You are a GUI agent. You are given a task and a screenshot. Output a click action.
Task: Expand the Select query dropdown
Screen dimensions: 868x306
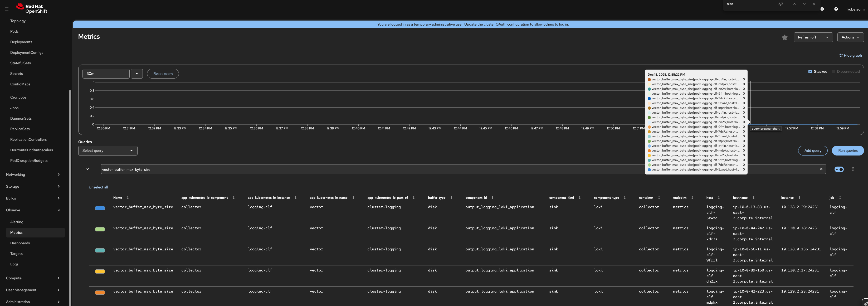coord(108,151)
